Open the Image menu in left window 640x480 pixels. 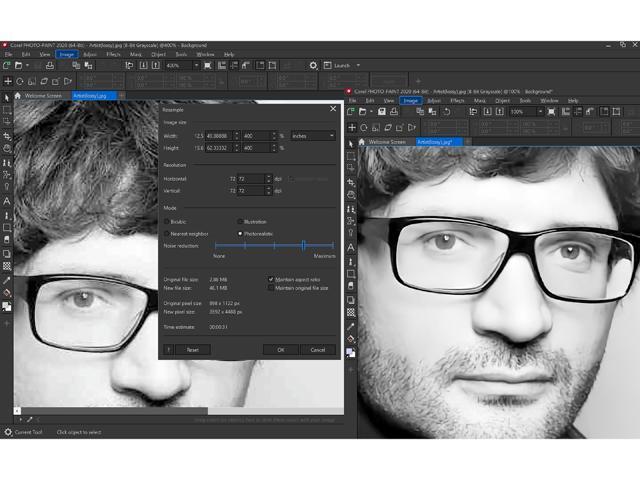click(66, 54)
